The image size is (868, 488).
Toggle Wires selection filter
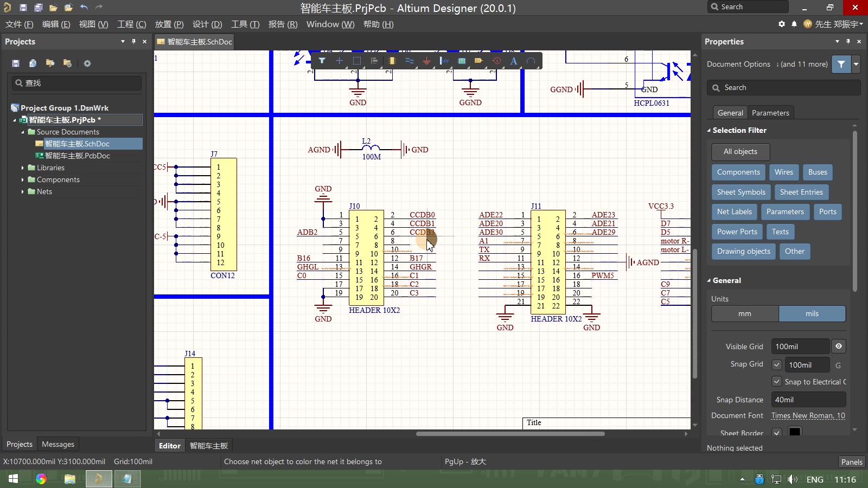pos(783,172)
